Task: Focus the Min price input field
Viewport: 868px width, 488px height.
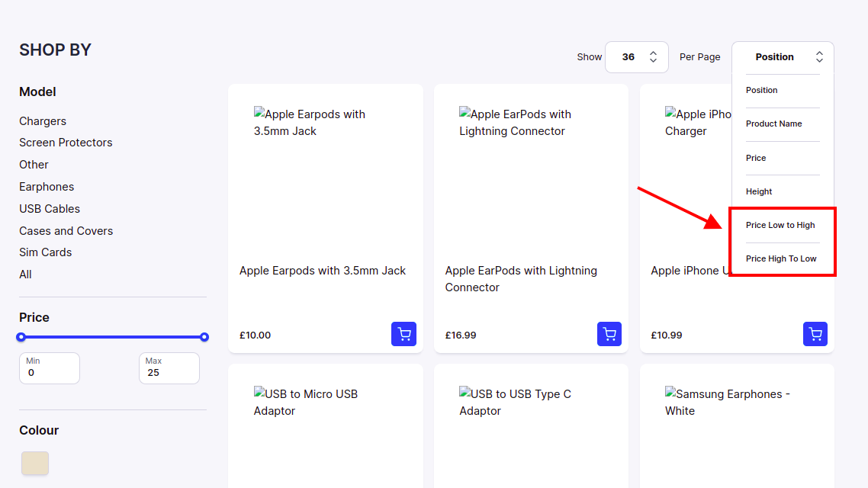Action: point(50,373)
